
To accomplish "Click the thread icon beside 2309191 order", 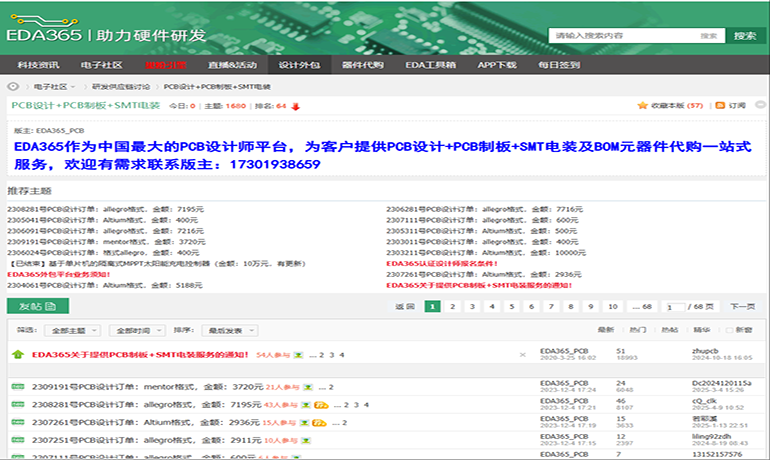I will click(17, 386).
